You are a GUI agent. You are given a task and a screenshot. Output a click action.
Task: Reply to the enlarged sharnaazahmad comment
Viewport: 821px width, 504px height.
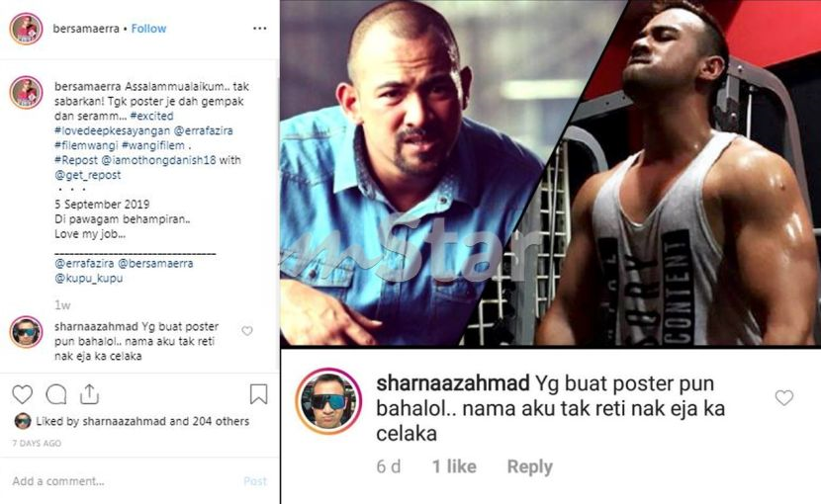click(529, 466)
